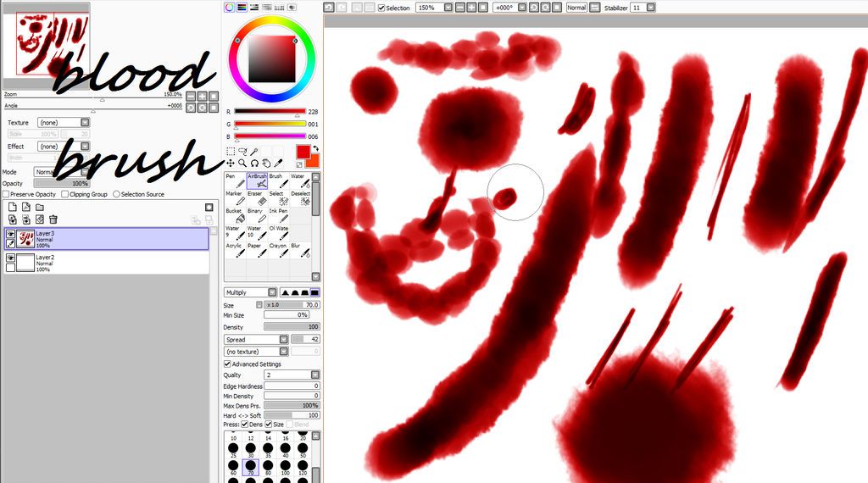Image resolution: width=868 pixels, height=483 pixels.
Task: Click the Zoom magnifier tool
Action: click(x=242, y=163)
